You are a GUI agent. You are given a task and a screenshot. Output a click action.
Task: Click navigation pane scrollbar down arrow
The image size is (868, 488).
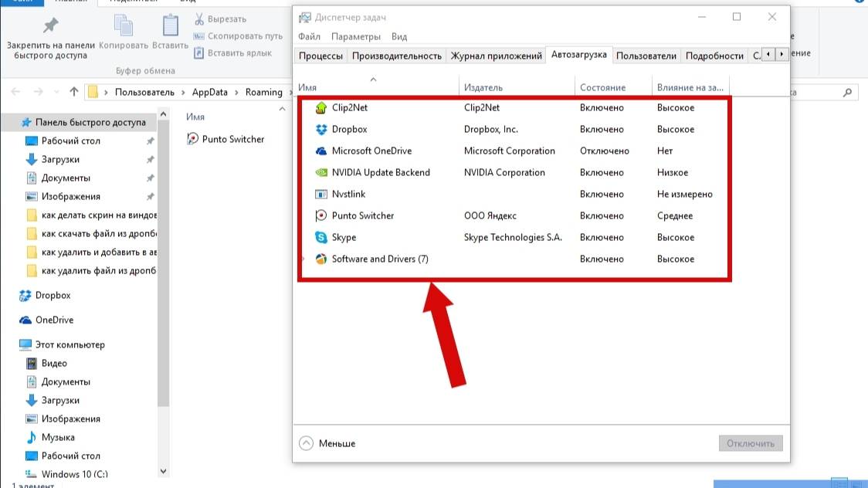point(163,472)
